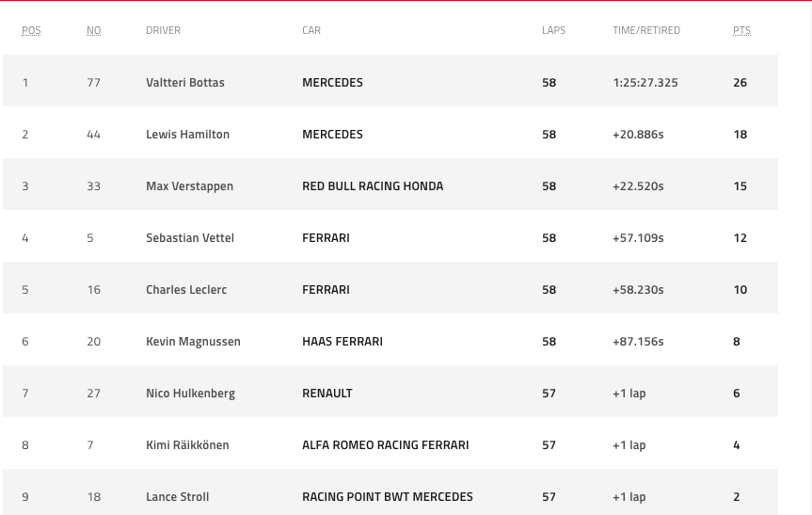812x515 pixels.
Task: Click the TIME/RETIRED column header
Action: pyautogui.click(x=645, y=30)
